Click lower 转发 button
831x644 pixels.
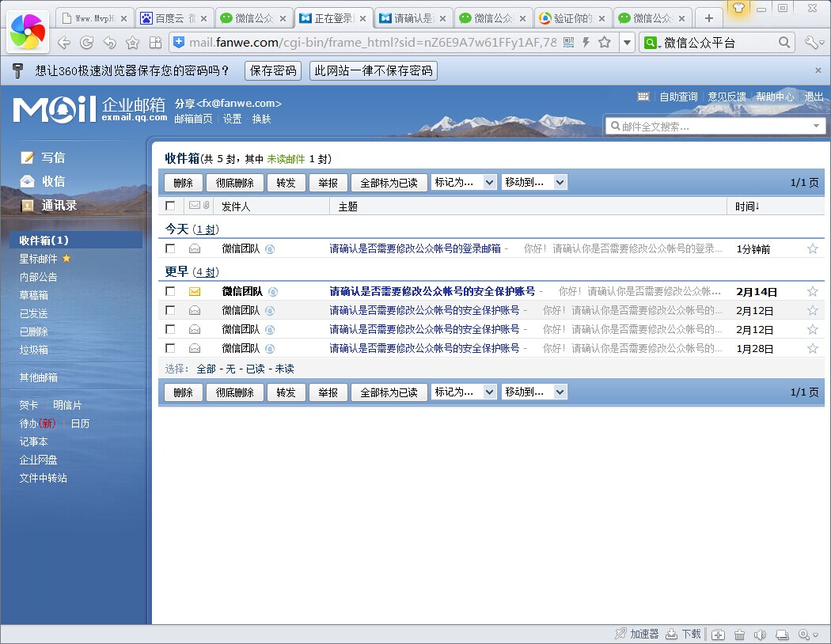click(x=286, y=392)
